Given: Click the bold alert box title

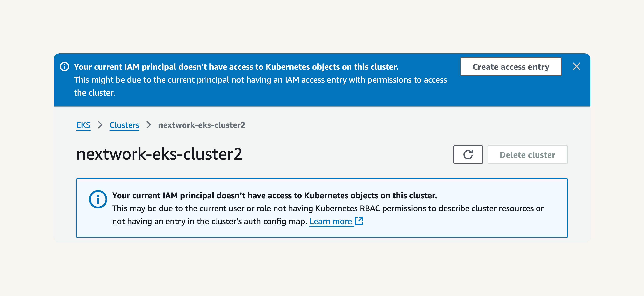Looking at the screenshot, I should tap(275, 195).
